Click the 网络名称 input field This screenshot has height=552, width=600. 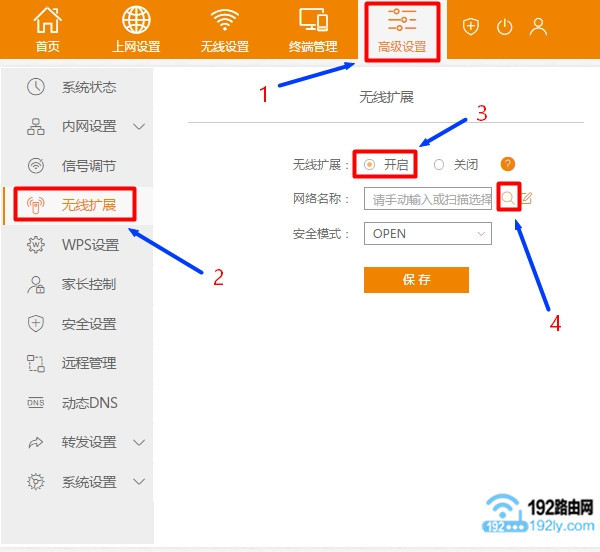(430, 199)
